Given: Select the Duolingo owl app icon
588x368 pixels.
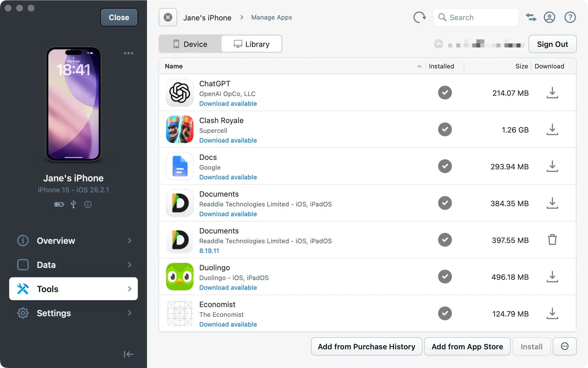Looking at the screenshot, I should (180, 277).
